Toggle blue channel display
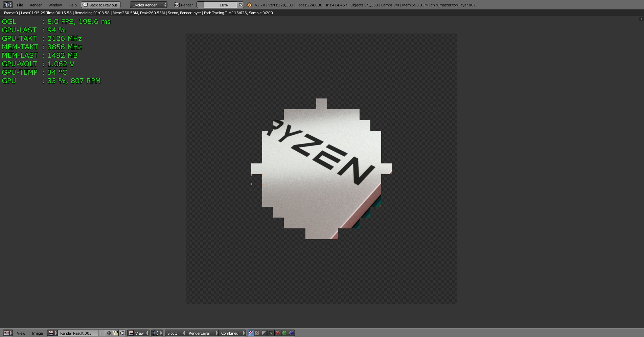 click(x=291, y=333)
